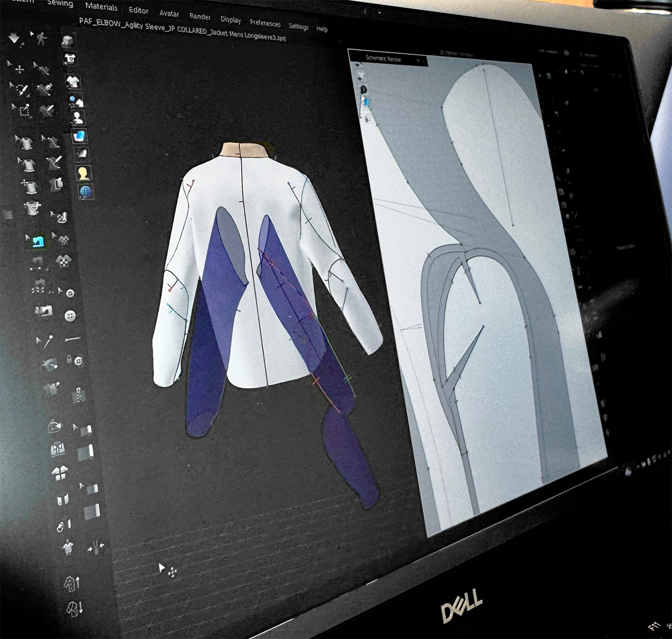Image resolution: width=672 pixels, height=639 pixels.
Task: Click the sewing machine icon below Free Sewing
Action: [x=43, y=310]
